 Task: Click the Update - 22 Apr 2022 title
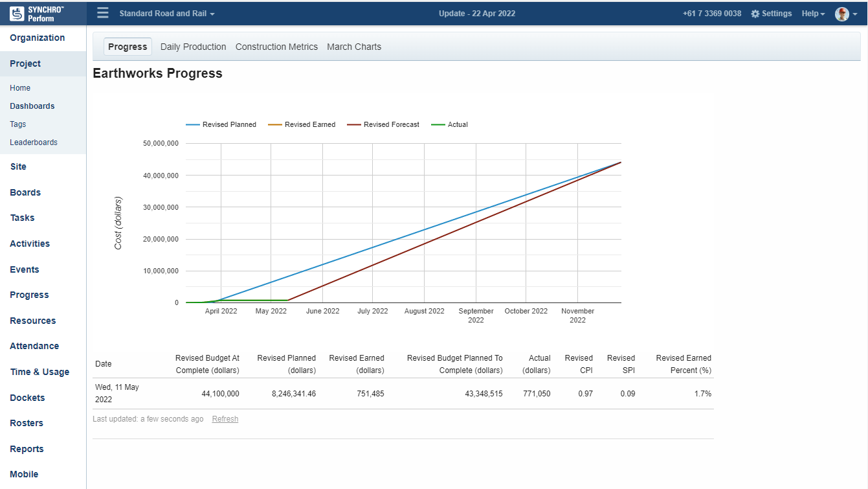[477, 14]
